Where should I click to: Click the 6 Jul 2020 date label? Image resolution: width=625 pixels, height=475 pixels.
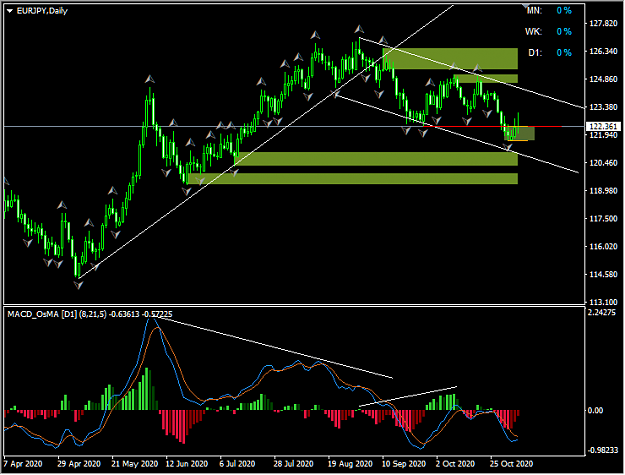pos(237,464)
